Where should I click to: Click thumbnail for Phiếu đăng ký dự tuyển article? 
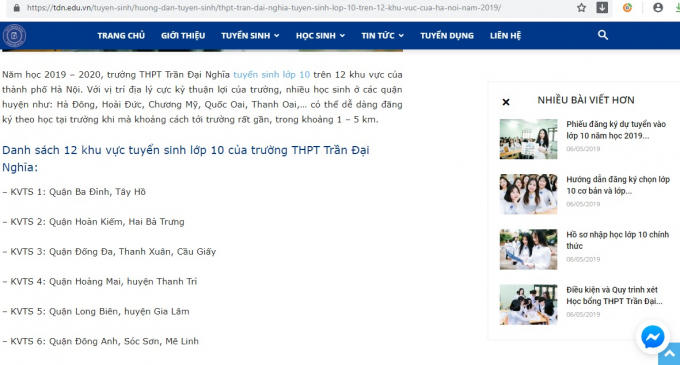tap(528, 139)
